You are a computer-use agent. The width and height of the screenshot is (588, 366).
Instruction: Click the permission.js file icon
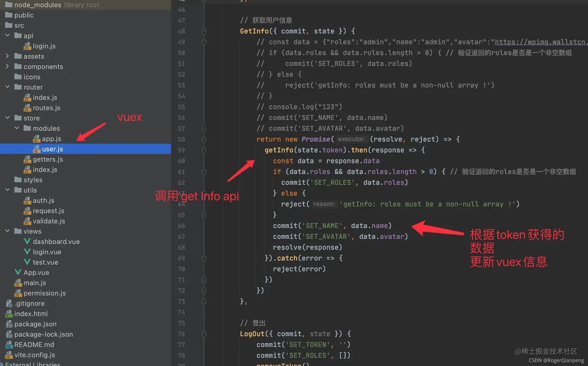point(18,293)
